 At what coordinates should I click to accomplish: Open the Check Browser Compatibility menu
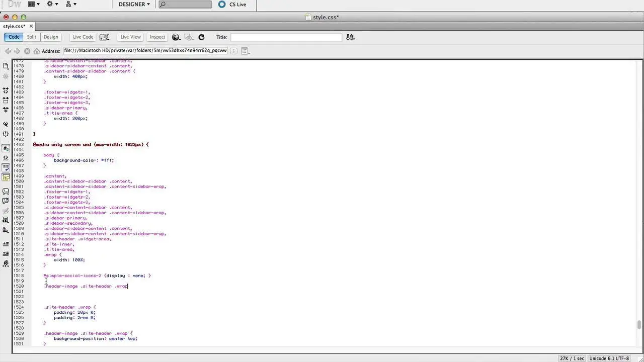pos(105,37)
